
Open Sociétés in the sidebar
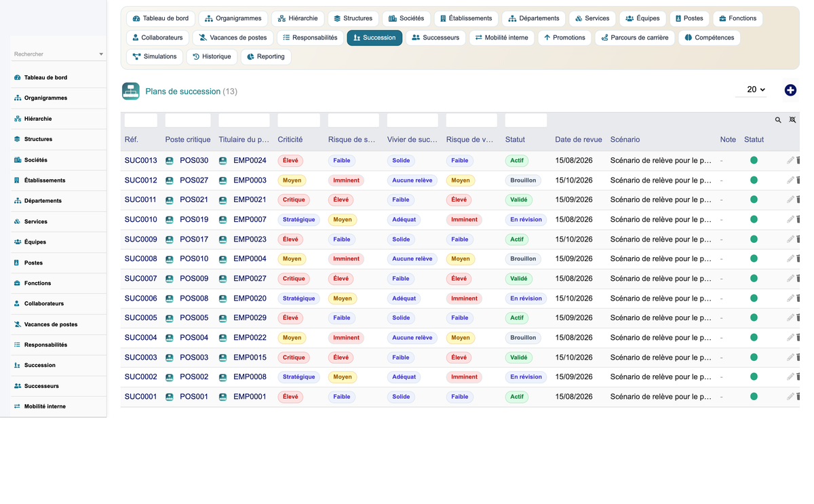coord(35,160)
